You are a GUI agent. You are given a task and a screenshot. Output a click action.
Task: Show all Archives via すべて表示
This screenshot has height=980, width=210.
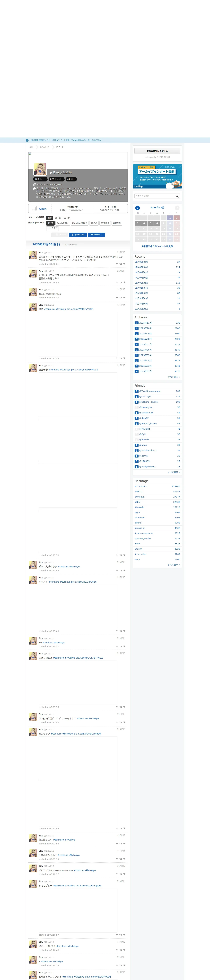click(174, 377)
